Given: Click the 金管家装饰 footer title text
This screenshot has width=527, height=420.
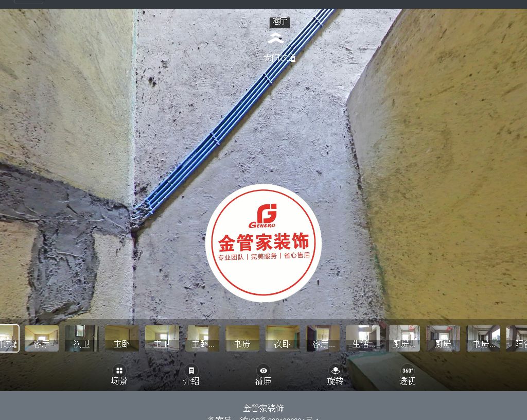Looking at the screenshot, I should 263,408.
